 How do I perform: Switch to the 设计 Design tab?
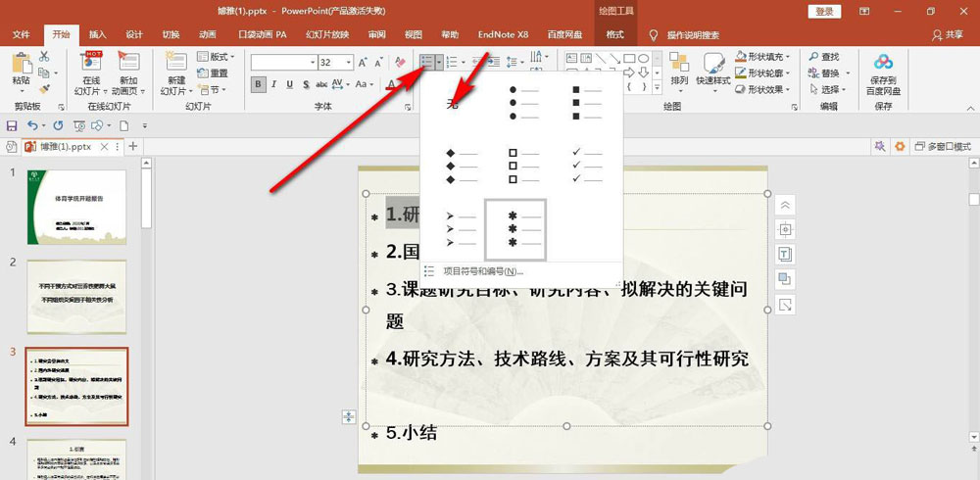pos(134,35)
